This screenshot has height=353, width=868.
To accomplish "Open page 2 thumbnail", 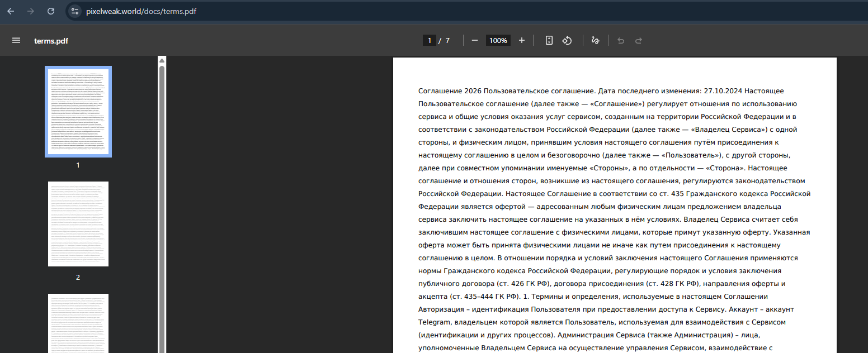I will (x=78, y=224).
